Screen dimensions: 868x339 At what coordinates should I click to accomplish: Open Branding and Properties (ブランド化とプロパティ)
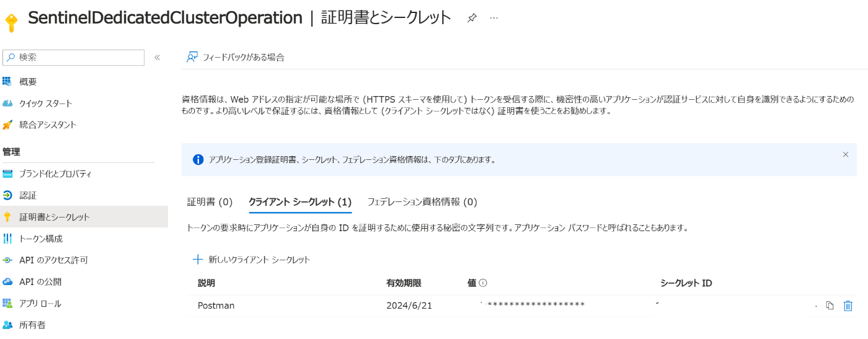coord(55,174)
